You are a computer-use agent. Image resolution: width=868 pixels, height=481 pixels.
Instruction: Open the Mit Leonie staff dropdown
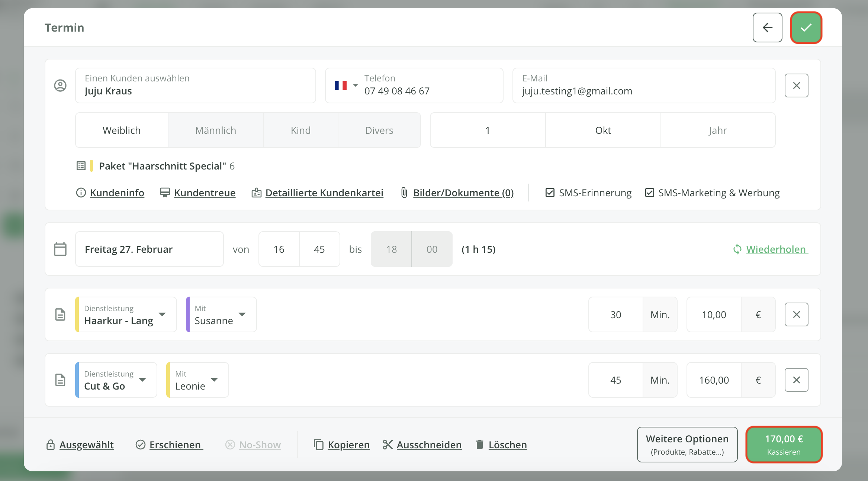(214, 380)
